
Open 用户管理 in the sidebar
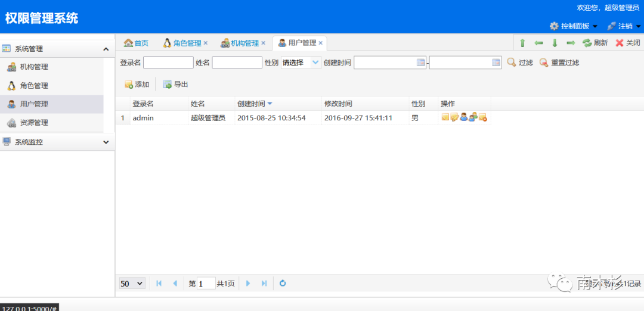52,104
